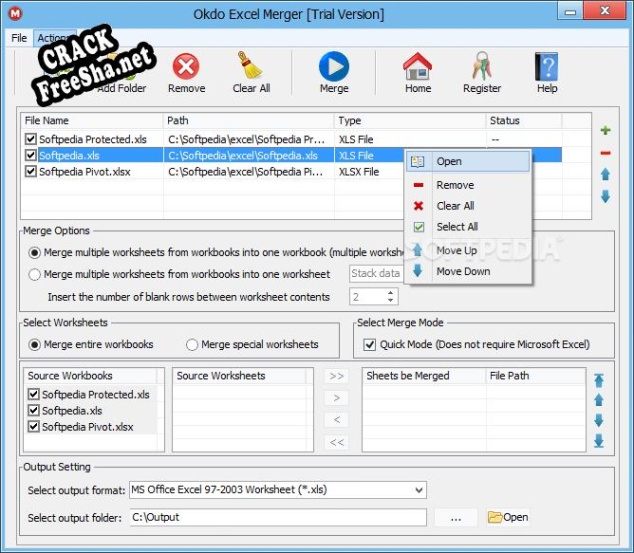The image size is (634, 553).
Task: Open the Home toolbar icon
Action: [418, 72]
